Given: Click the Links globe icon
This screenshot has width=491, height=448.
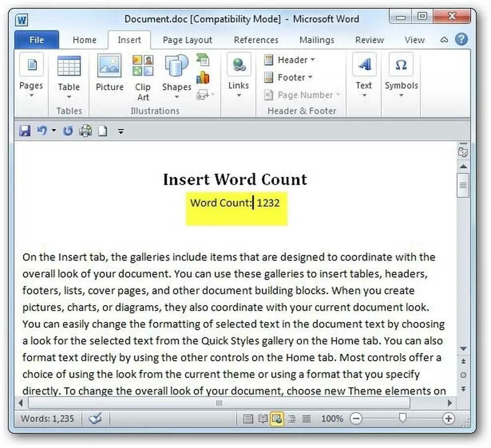Looking at the screenshot, I should 239,64.
